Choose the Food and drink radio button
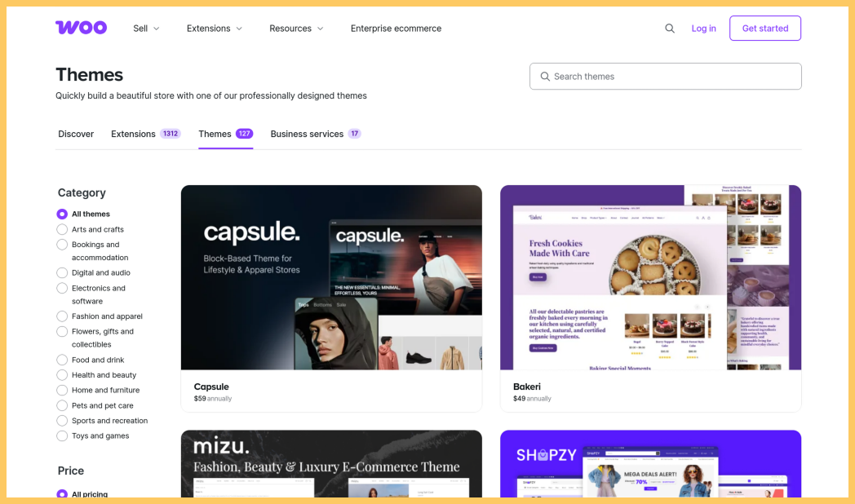Viewport: 855px width, 504px height. point(62,360)
